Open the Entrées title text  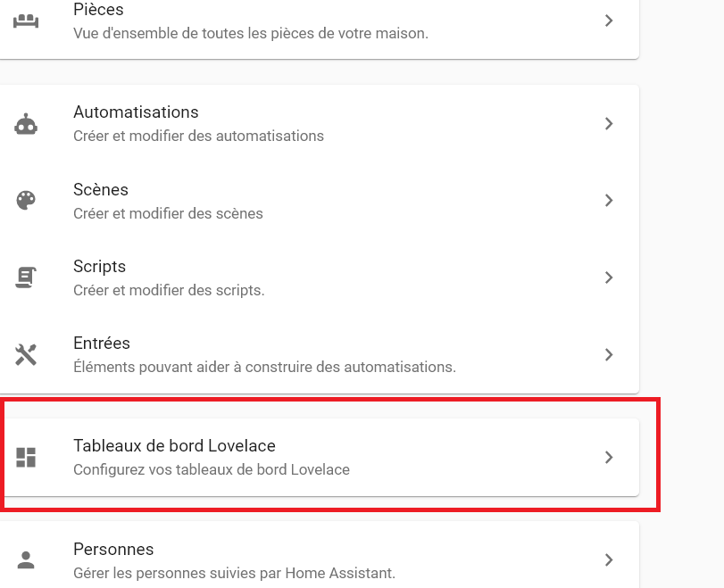pyautogui.click(x=102, y=344)
